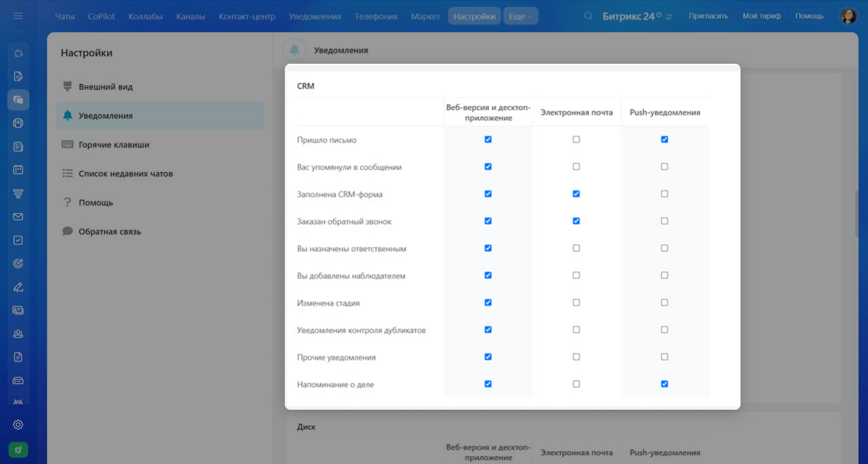The width and height of the screenshot is (868, 464).
Task: Click the green rocket icon at sidebar bottom
Action: click(18, 449)
